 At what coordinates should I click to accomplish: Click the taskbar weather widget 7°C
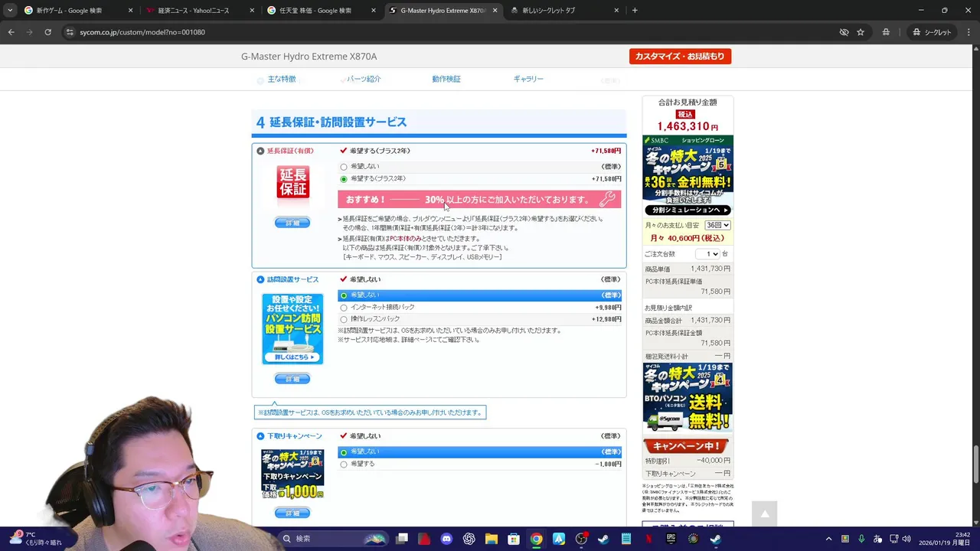point(35,539)
